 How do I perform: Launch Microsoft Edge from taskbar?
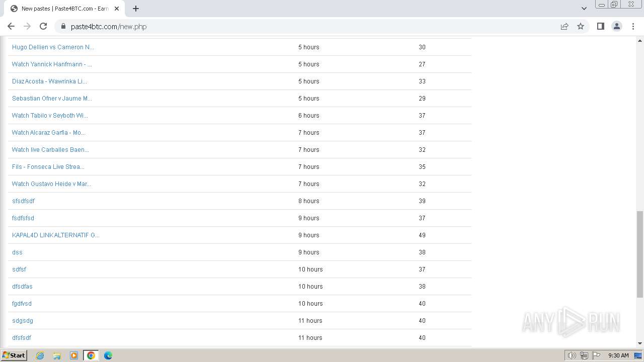coord(108,355)
